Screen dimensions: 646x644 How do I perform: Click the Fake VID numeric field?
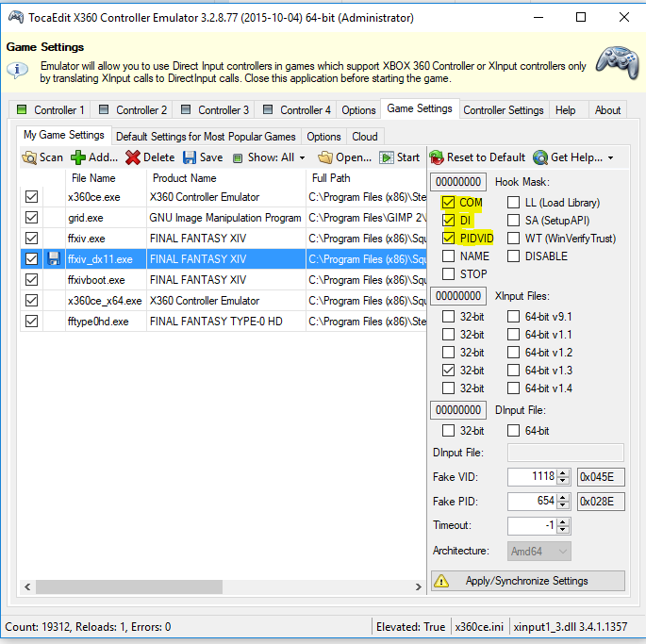click(x=532, y=477)
